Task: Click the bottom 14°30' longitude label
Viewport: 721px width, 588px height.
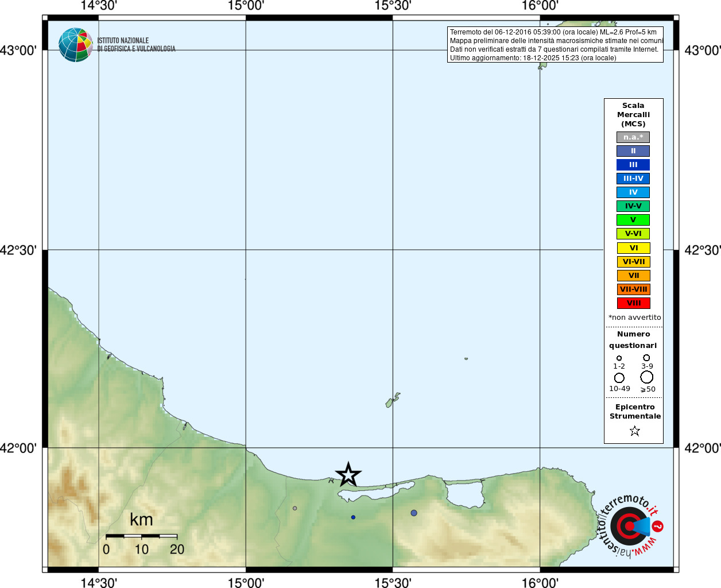Action: tap(98, 582)
